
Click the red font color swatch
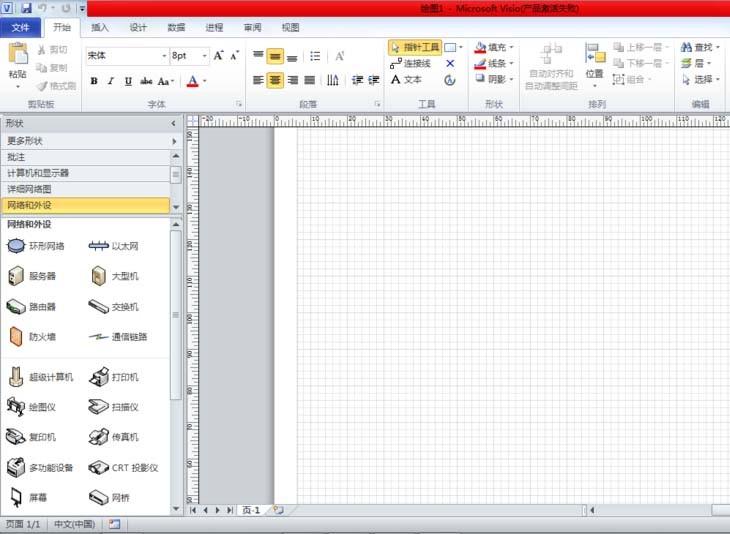tap(192, 81)
